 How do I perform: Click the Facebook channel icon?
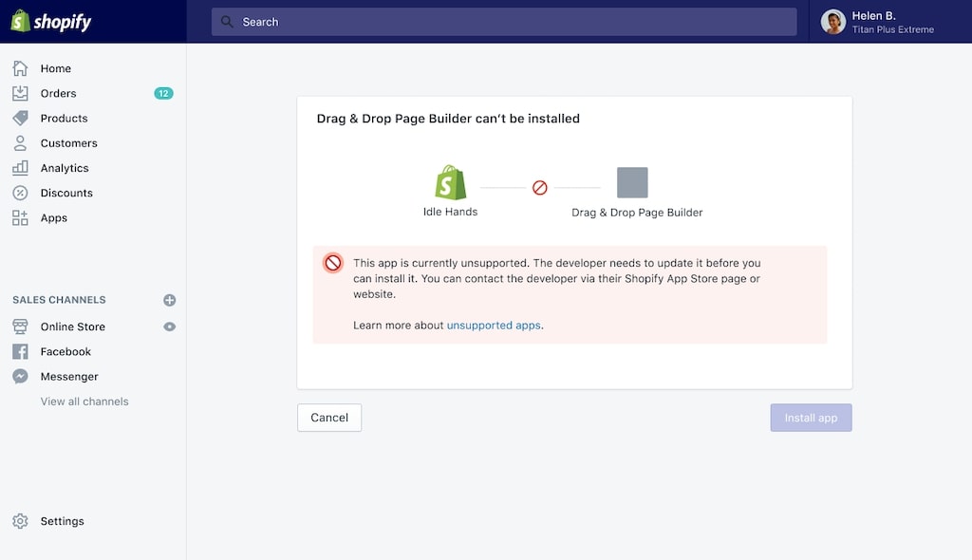click(x=20, y=351)
